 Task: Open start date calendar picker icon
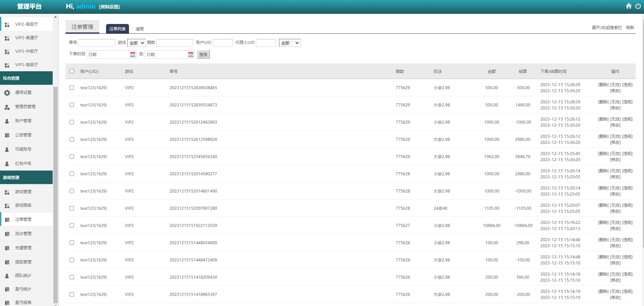pos(133,54)
